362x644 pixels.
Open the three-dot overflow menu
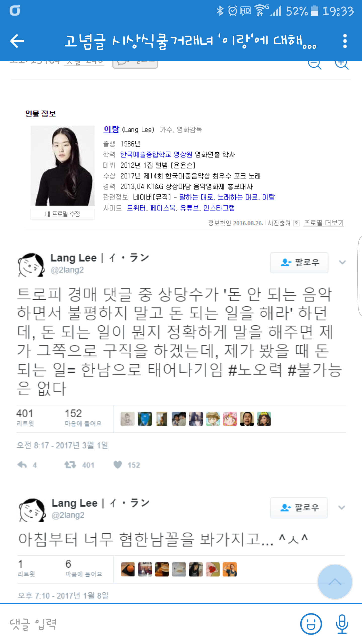click(x=345, y=41)
